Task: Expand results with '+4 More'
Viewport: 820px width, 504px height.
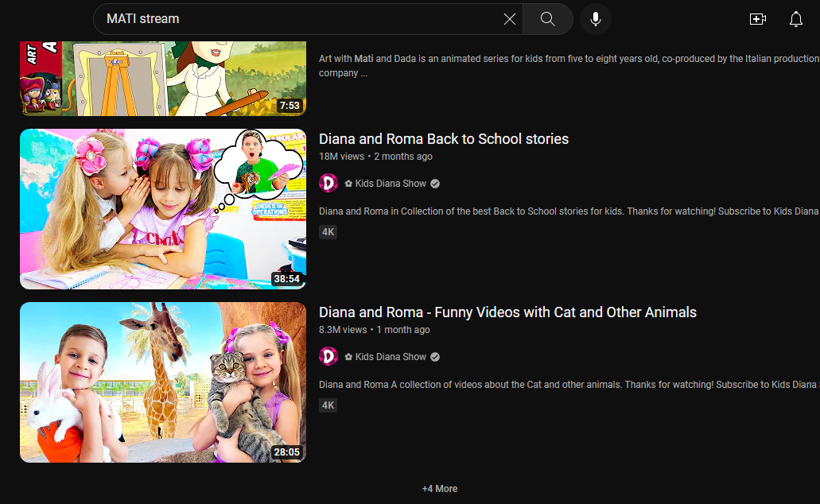Action: [440, 489]
